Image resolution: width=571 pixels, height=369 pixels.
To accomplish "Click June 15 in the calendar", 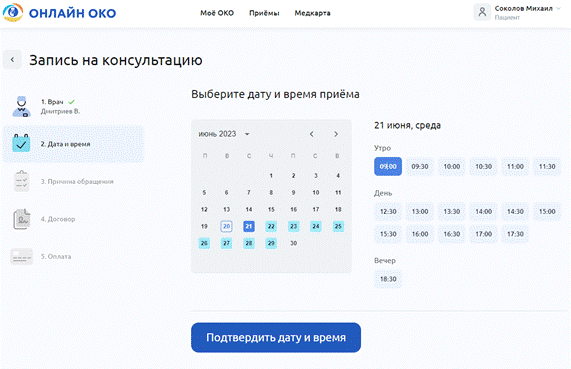I will click(271, 209).
